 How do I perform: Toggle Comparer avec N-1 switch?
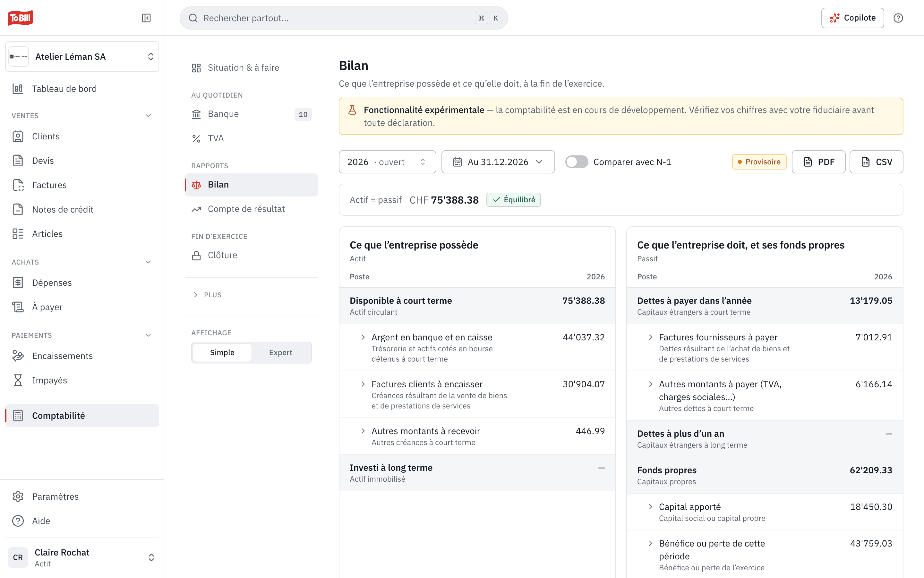point(577,162)
